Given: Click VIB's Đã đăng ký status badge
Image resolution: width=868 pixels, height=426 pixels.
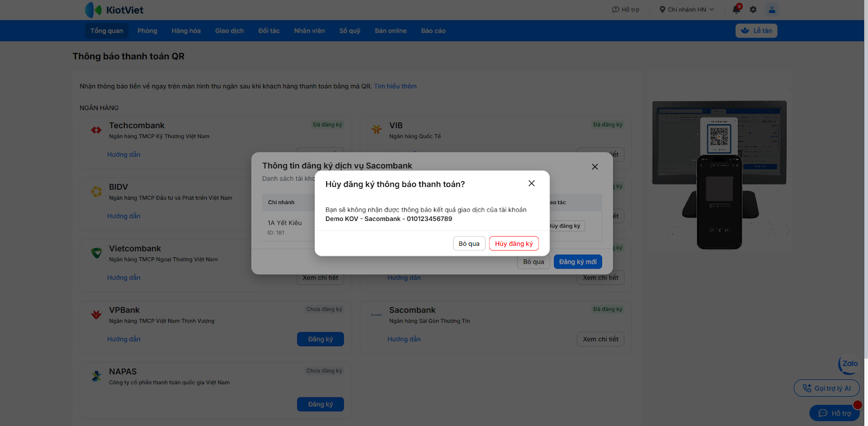Looking at the screenshot, I should coord(608,125).
